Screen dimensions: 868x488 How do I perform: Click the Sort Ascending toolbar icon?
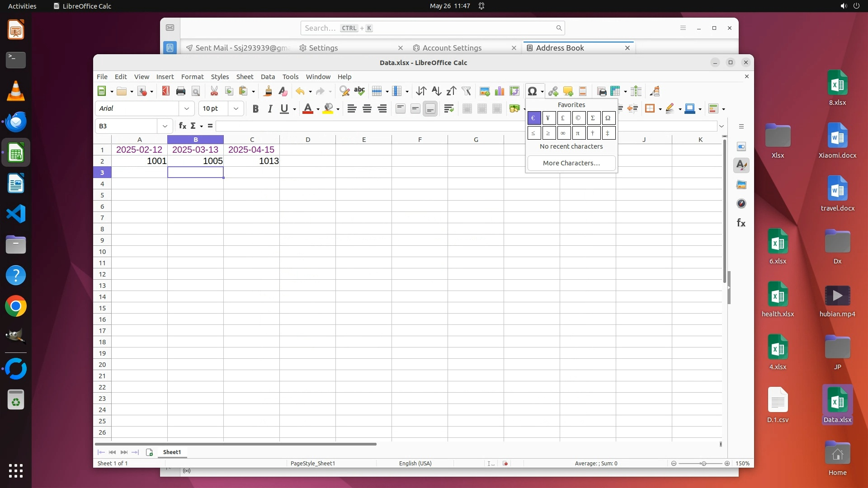[x=436, y=91]
